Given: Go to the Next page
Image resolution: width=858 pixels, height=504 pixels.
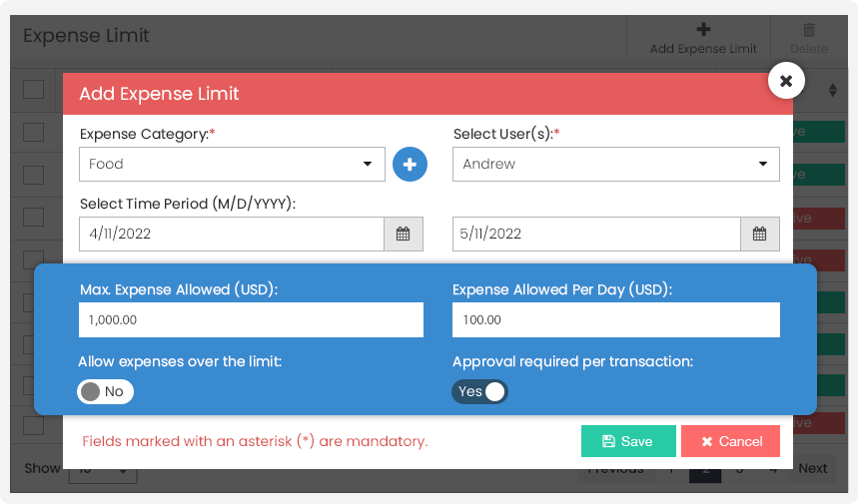Looking at the screenshot, I should pyautogui.click(x=813, y=468).
